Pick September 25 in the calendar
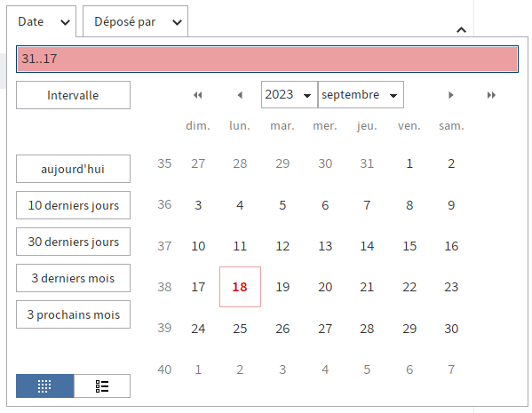 [x=240, y=329]
